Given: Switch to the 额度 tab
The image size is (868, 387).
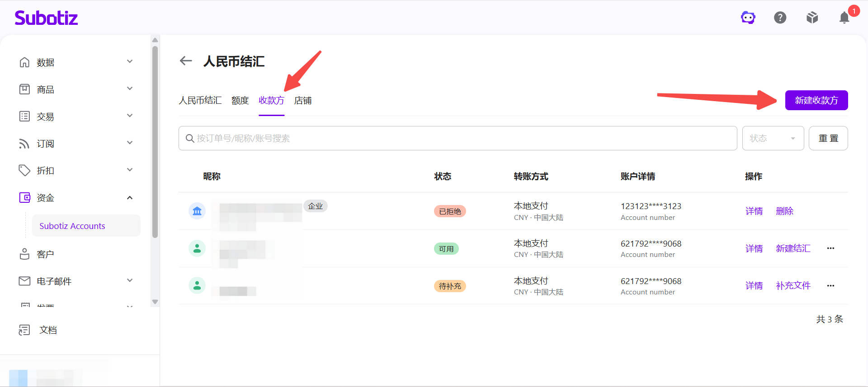Looking at the screenshot, I should click(240, 100).
